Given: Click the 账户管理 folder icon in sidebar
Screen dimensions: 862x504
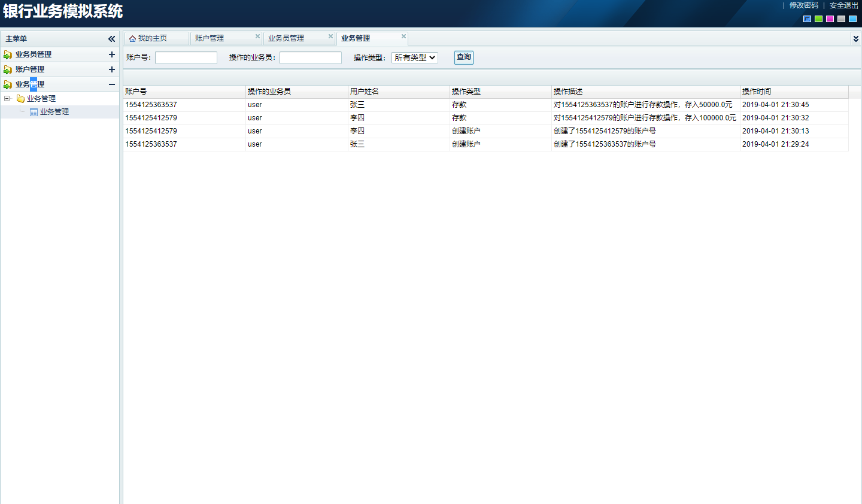Looking at the screenshot, I should tap(8, 69).
